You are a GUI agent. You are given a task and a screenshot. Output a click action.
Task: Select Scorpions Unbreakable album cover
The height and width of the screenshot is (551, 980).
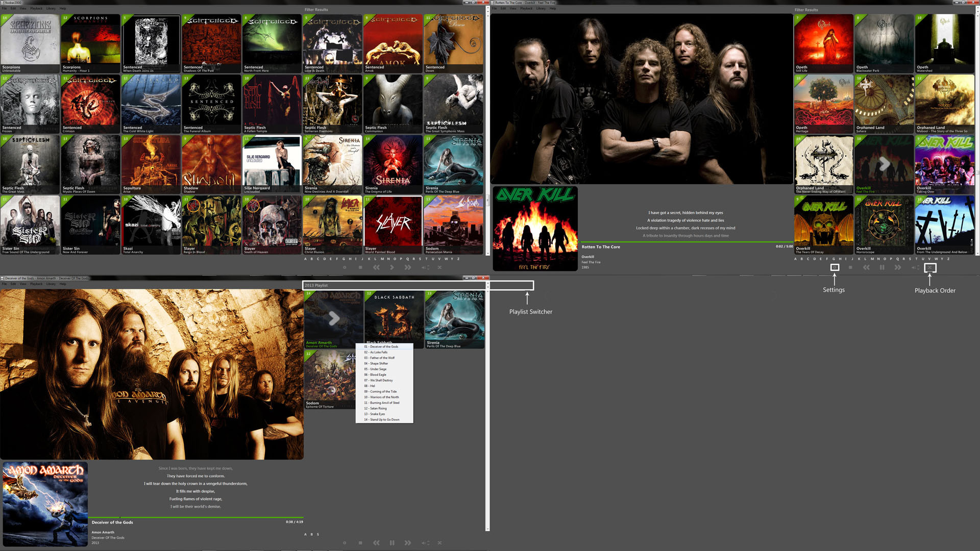[30, 43]
